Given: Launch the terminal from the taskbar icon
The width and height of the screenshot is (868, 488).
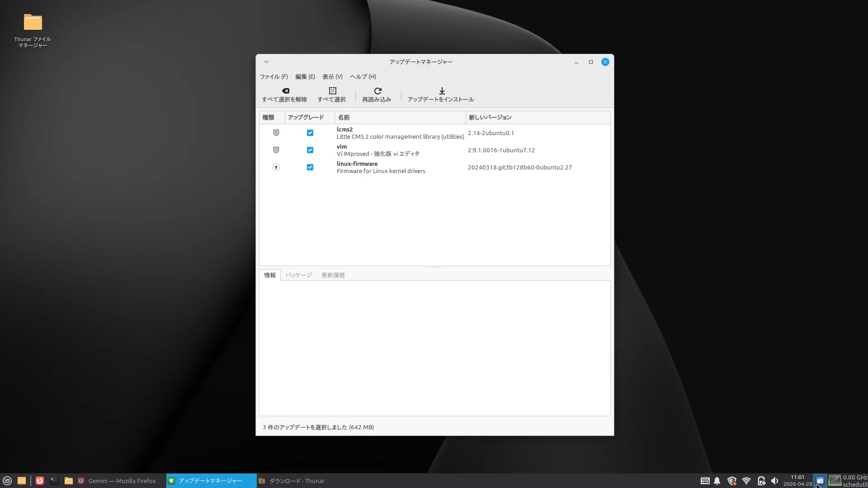Looking at the screenshot, I should coord(54,481).
